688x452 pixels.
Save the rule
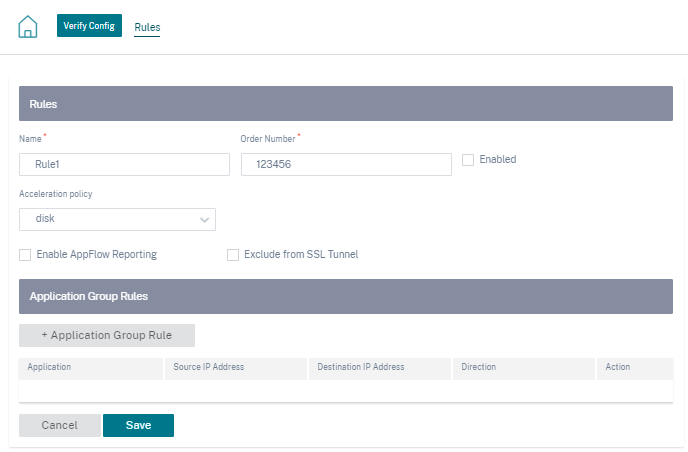pos(138,425)
